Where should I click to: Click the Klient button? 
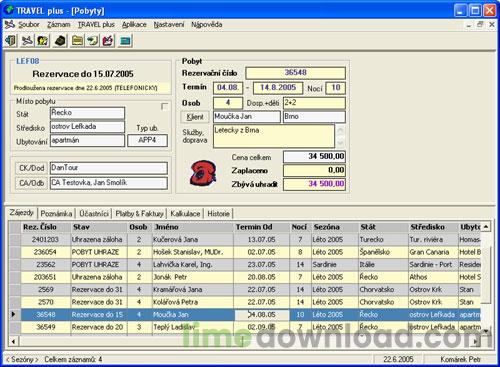tap(195, 117)
